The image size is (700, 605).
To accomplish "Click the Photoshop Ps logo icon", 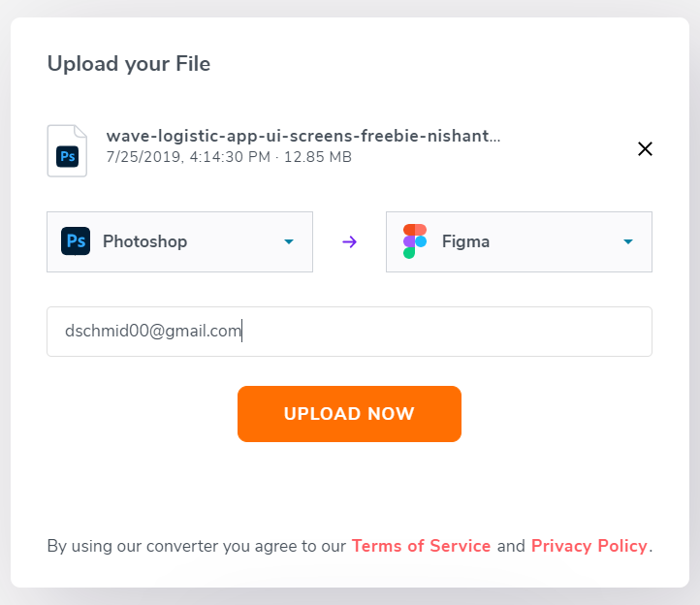I will [x=76, y=241].
